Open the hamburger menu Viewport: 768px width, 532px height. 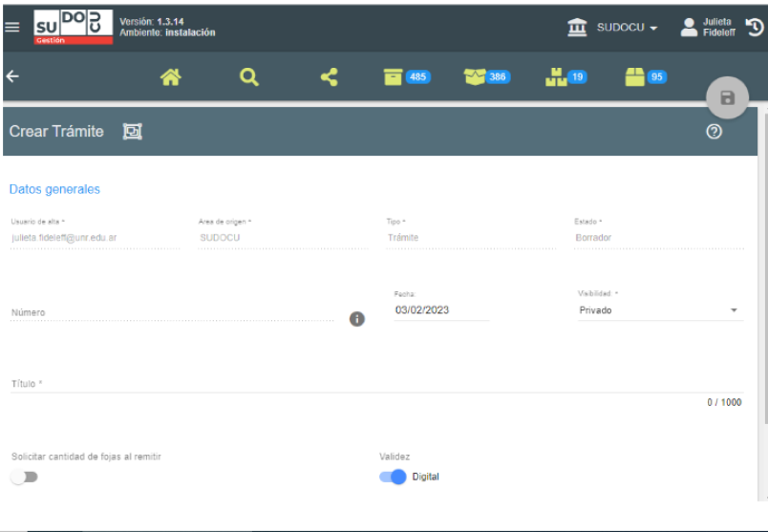[x=11, y=27]
